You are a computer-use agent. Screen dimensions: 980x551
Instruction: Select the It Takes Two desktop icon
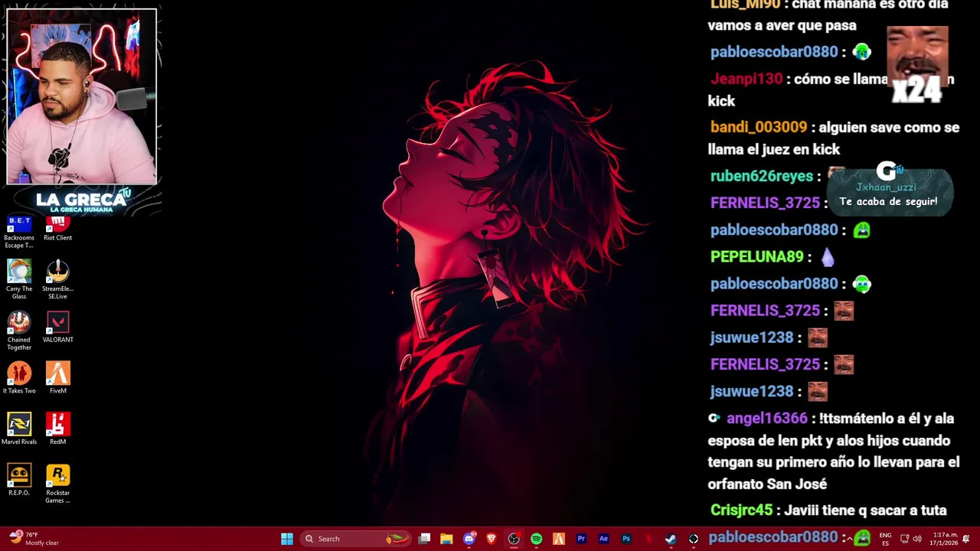pos(19,378)
